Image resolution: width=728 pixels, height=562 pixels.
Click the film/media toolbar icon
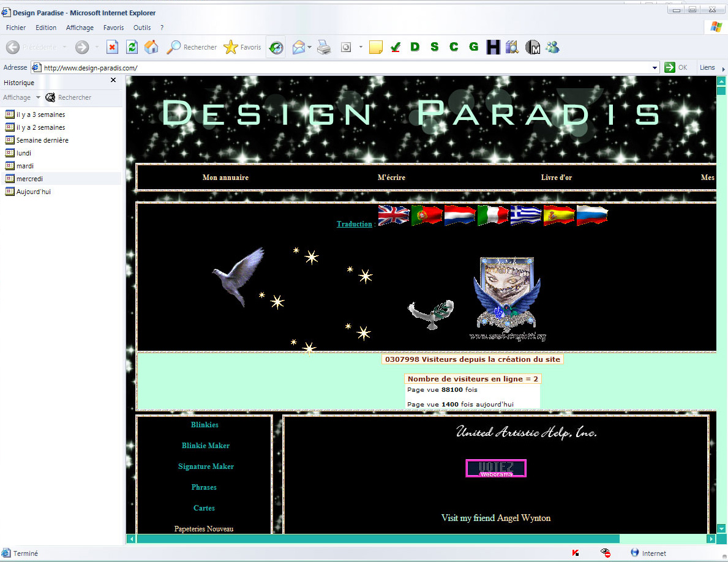tap(512, 47)
